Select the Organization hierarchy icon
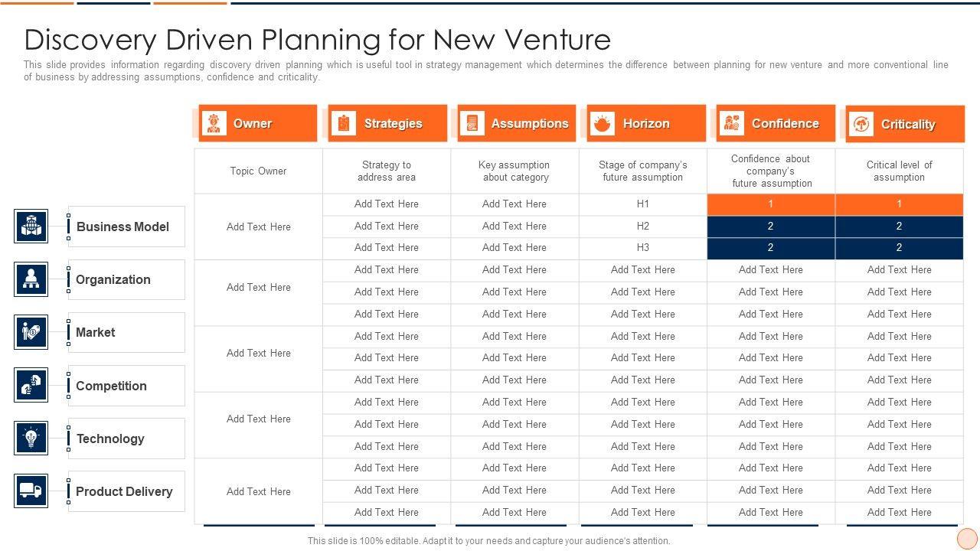980x551 pixels. point(31,279)
